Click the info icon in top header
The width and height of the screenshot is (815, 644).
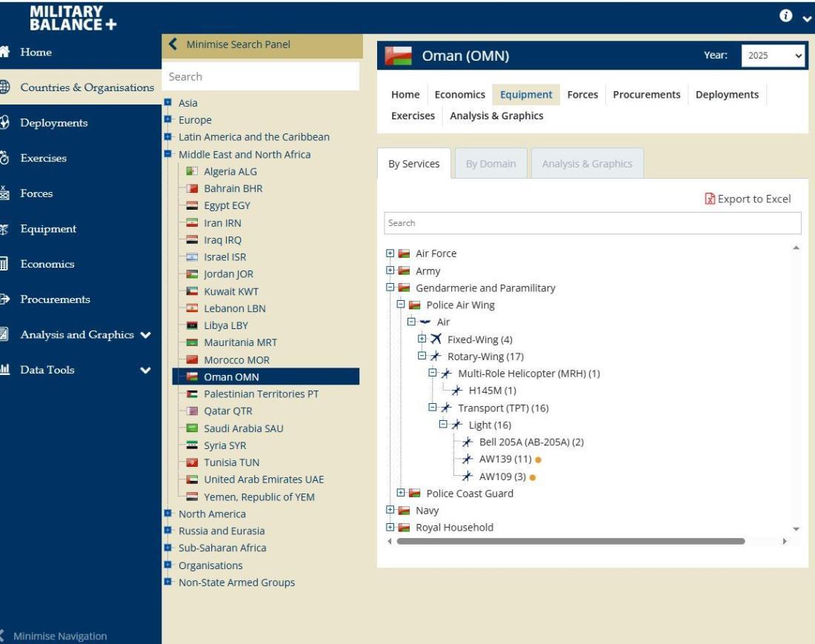point(785,16)
